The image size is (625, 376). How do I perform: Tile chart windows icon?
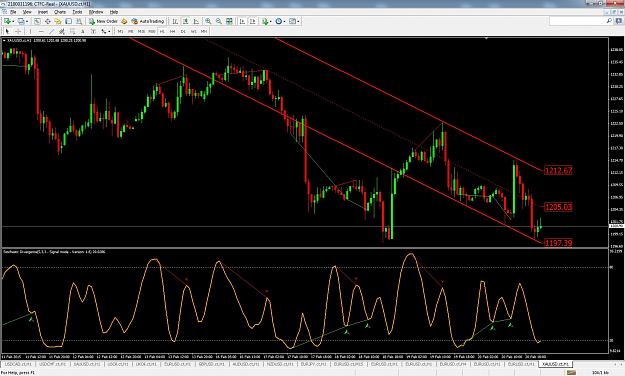click(229, 21)
